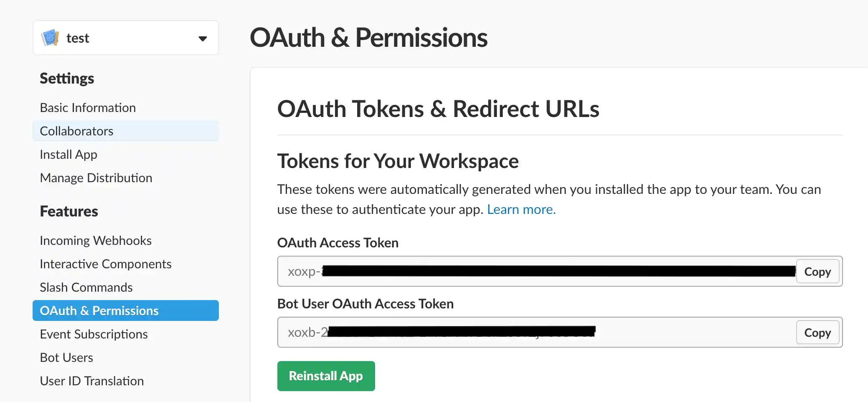Copy the Bot User OAuth Access Token
Viewport: 868px width, 402px height.
click(x=817, y=333)
